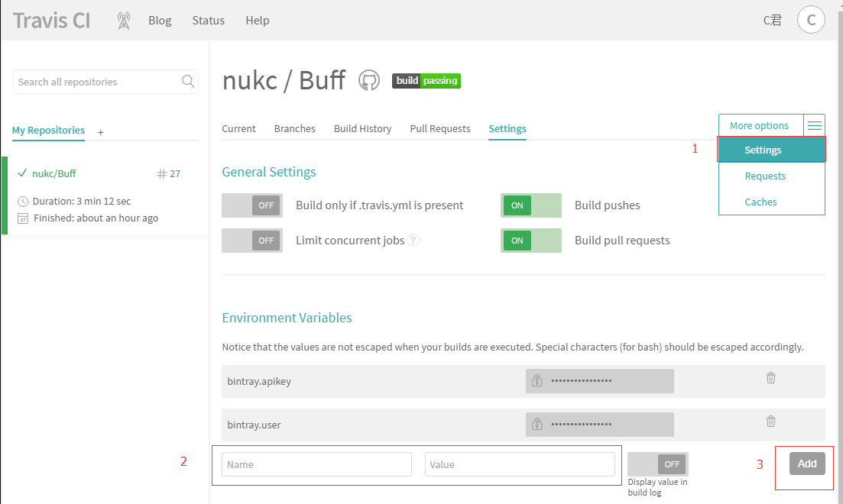This screenshot has height=504, width=843.
Task: Toggle Display value in build log
Action: click(657, 464)
